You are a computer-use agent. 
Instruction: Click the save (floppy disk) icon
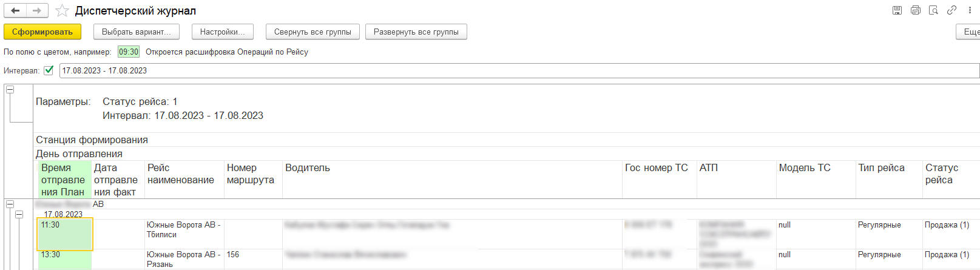[x=897, y=10]
